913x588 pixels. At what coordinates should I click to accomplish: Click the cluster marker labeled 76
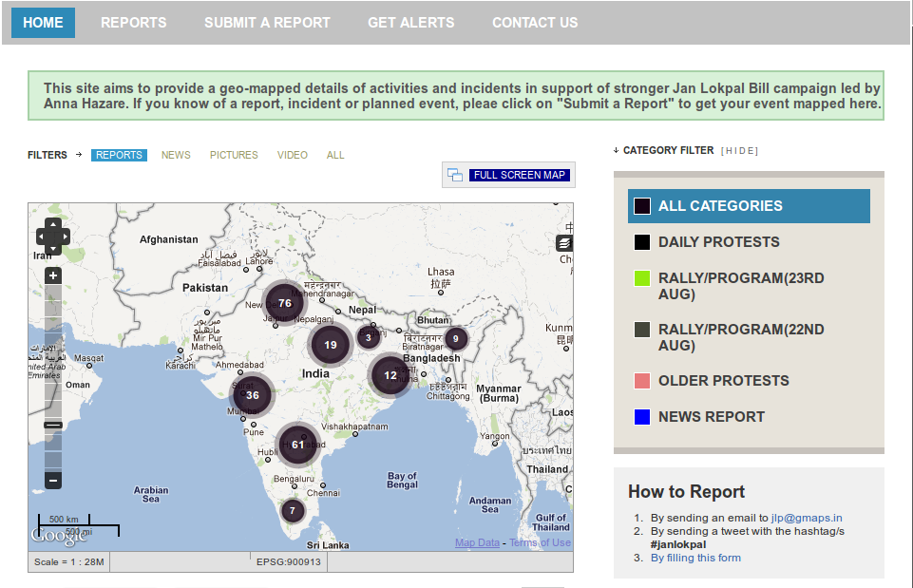pos(284,303)
